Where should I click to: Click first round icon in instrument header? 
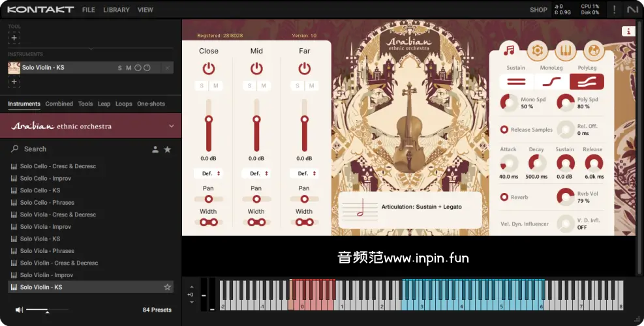point(138,68)
